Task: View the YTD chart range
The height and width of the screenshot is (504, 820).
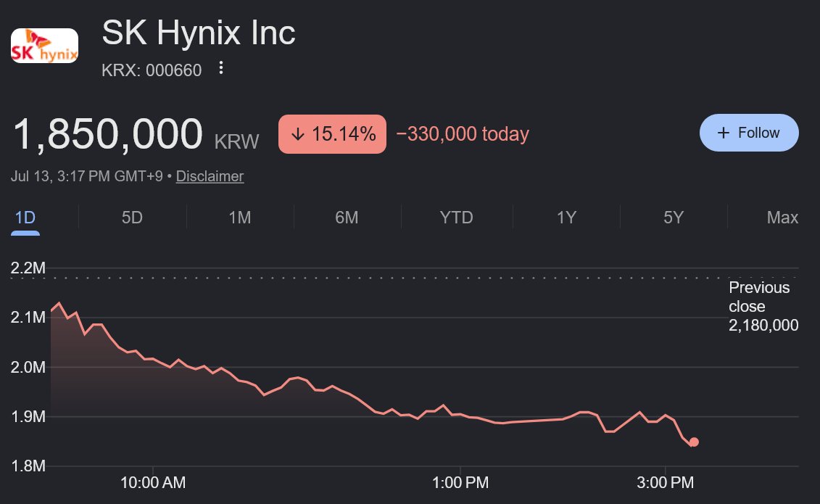Action: tap(456, 218)
